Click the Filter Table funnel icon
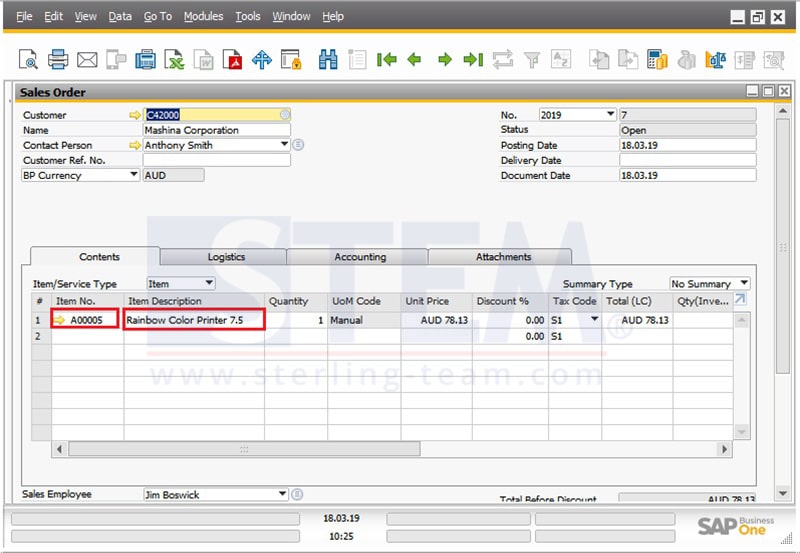The width and height of the screenshot is (800, 553). coord(532,60)
